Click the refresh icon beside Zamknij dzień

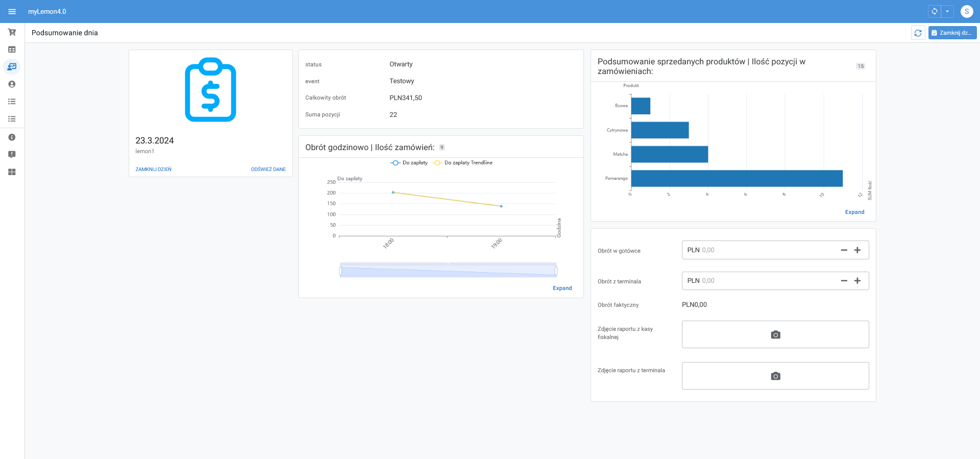918,33
